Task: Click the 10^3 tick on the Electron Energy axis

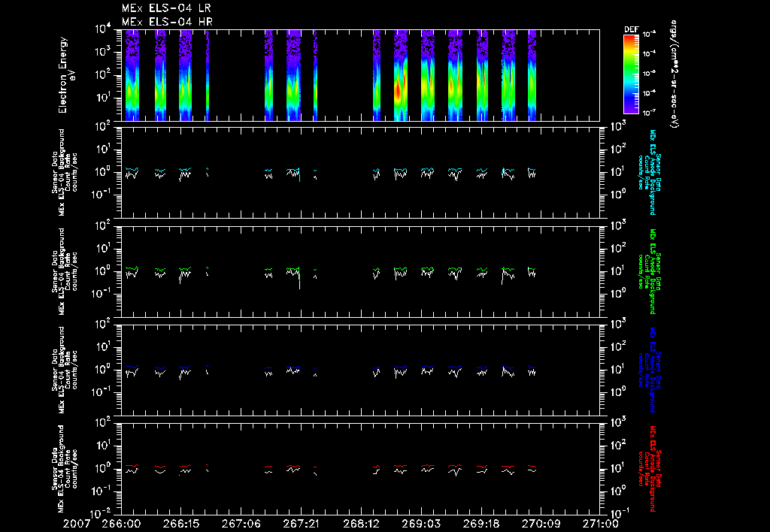Action: (102, 52)
